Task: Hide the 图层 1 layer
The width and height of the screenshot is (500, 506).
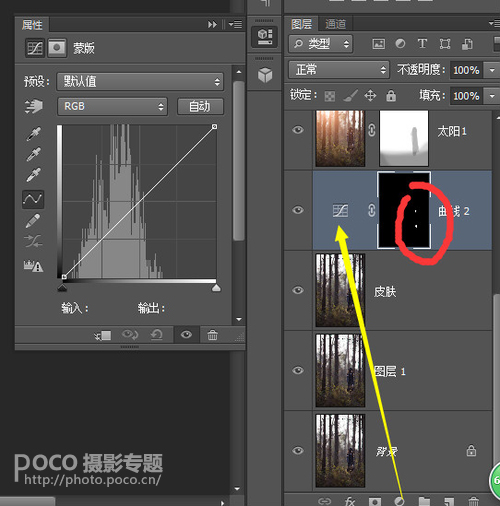Action: pyautogui.click(x=298, y=370)
